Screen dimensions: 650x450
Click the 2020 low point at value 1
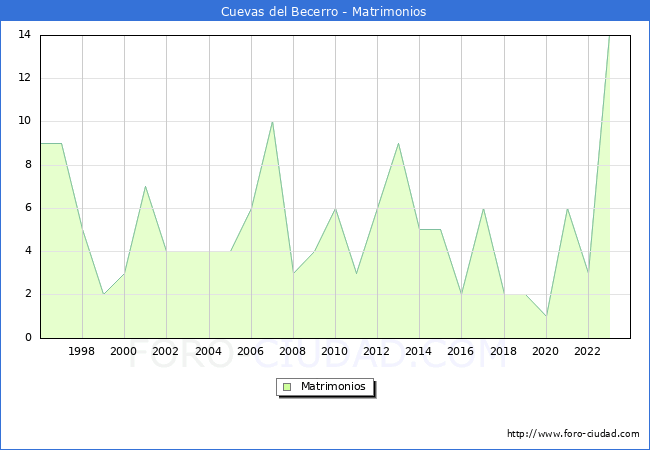(546, 316)
